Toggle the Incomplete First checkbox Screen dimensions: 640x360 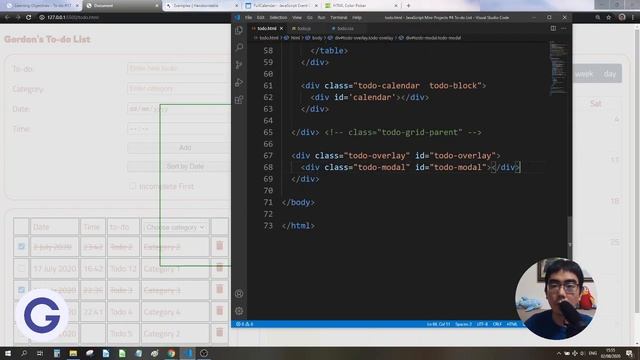click(x=132, y=186)
